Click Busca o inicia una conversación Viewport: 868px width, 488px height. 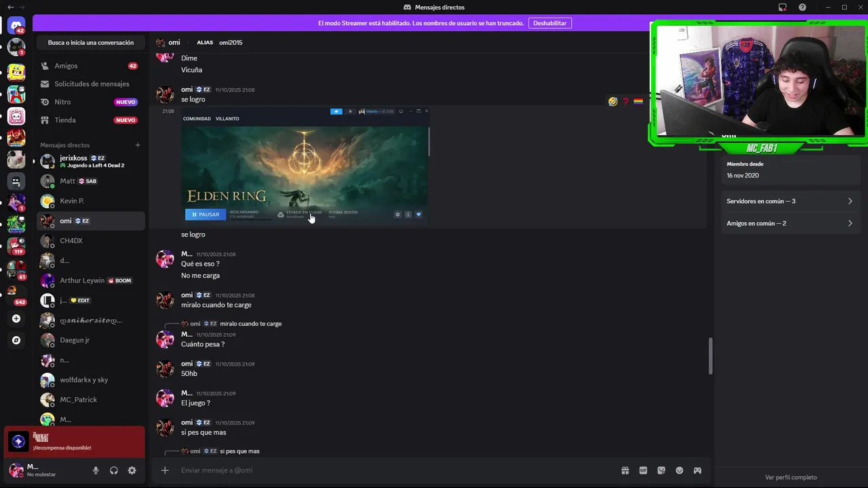click(x=91, y=43)
